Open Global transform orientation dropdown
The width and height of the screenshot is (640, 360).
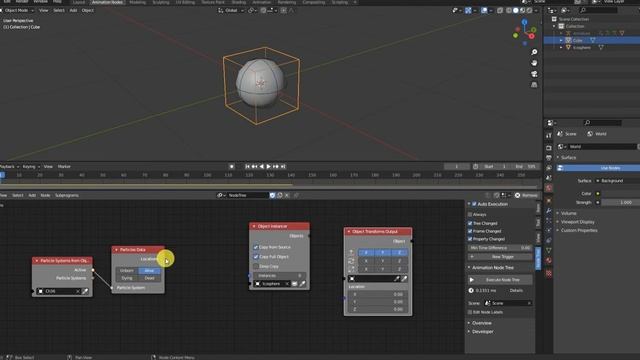coord(231,11)
